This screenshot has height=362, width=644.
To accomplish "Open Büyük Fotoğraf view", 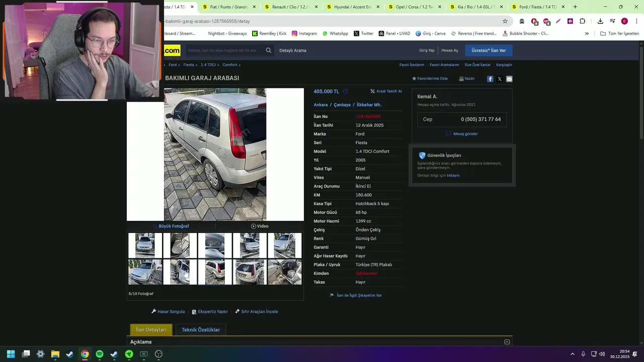I will (x=171, y=226).
